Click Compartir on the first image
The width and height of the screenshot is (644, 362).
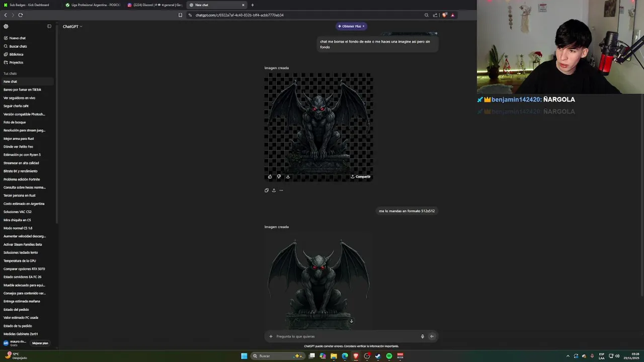[x=360, y=176]
